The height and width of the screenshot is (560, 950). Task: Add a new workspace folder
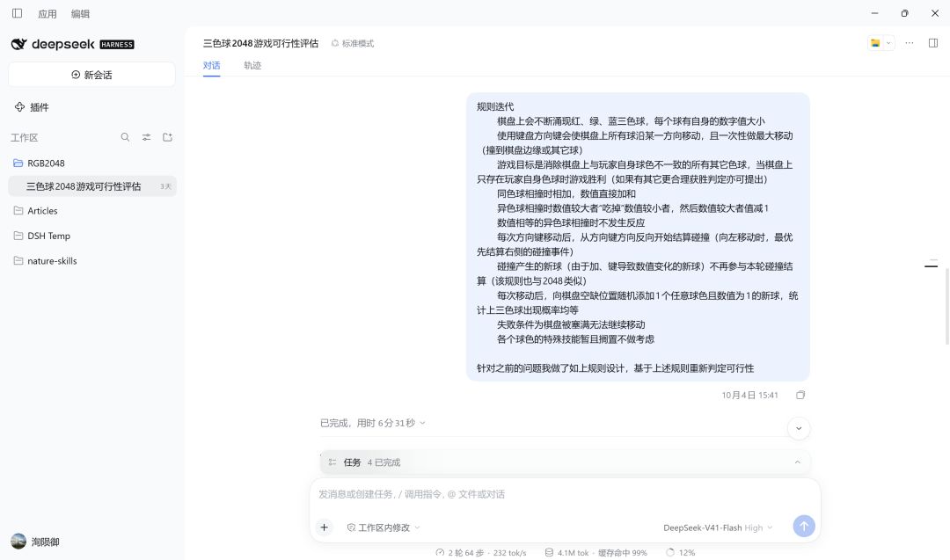click(x=167, y=137)
